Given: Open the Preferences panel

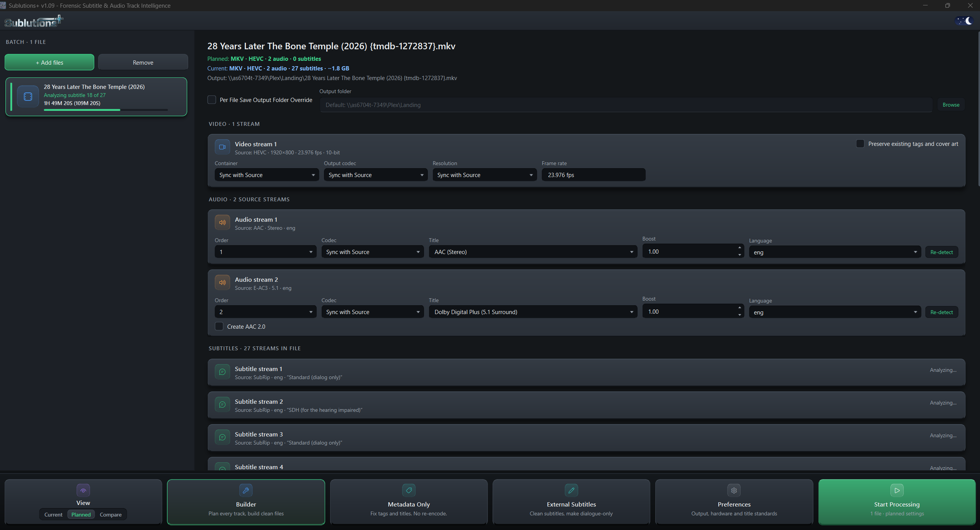Looking at the screenshot, I should point(734,502).
